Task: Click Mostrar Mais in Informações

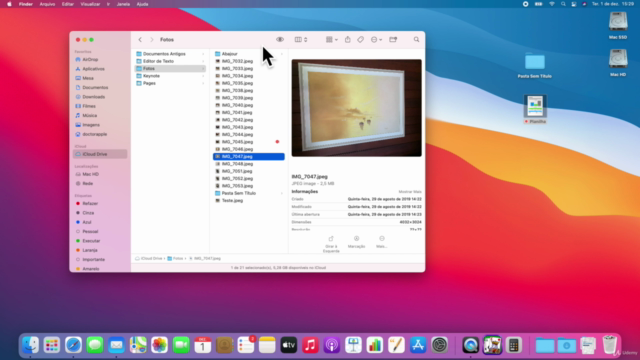Action: click(410, 192)
